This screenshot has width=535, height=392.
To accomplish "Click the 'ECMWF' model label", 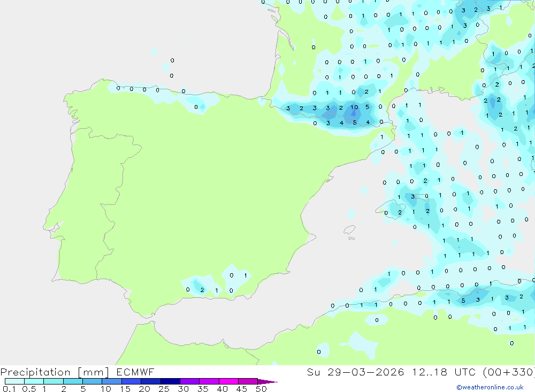I will (x=135, y=372).
